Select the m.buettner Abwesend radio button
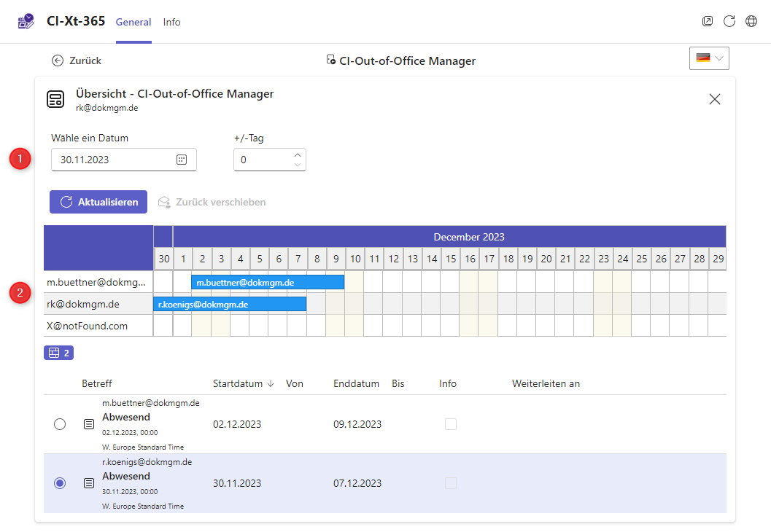This screenshot has width=771, height=532. 60,424
